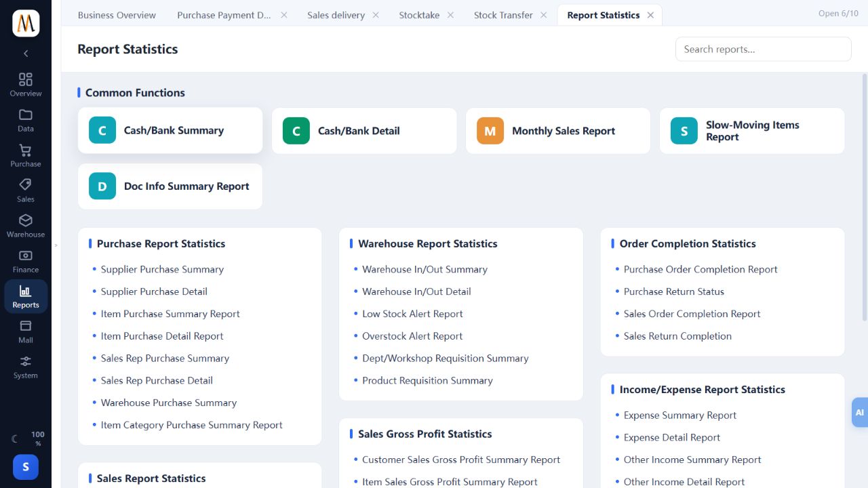Image resolution: width=868 pixels, height=488 pixels.
Task: Click the teal C icon of Cash/Bank Summary
Action: (102, 130)
